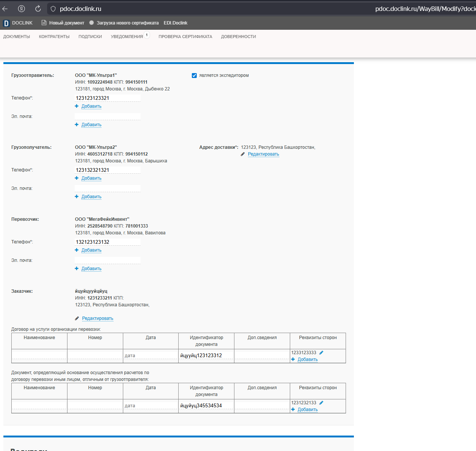Click pencil icon next to 1231232133

coord(321,403)
